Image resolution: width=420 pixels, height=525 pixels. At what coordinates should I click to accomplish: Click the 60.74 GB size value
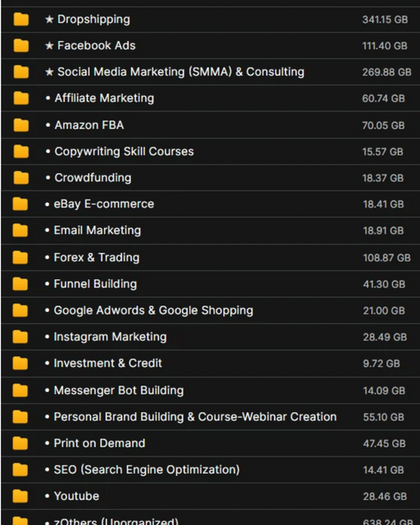pos(384,99)
